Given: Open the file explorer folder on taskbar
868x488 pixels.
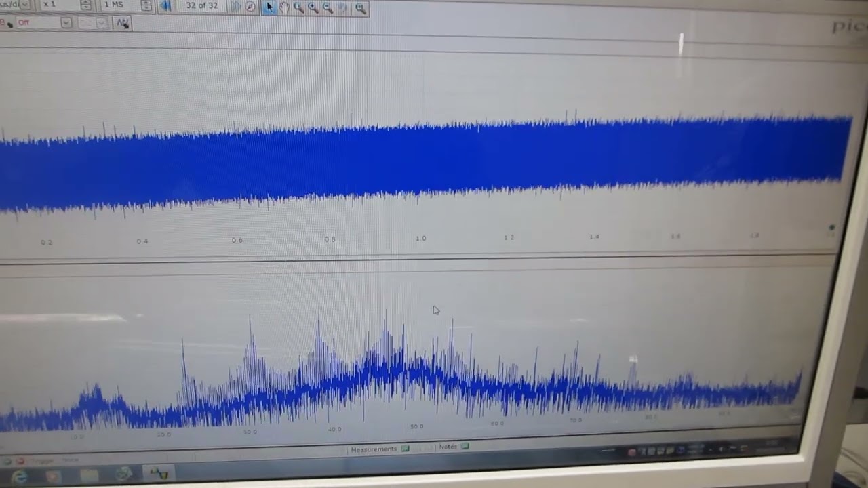Looking at the screenshot, I should tap(89, 476).
